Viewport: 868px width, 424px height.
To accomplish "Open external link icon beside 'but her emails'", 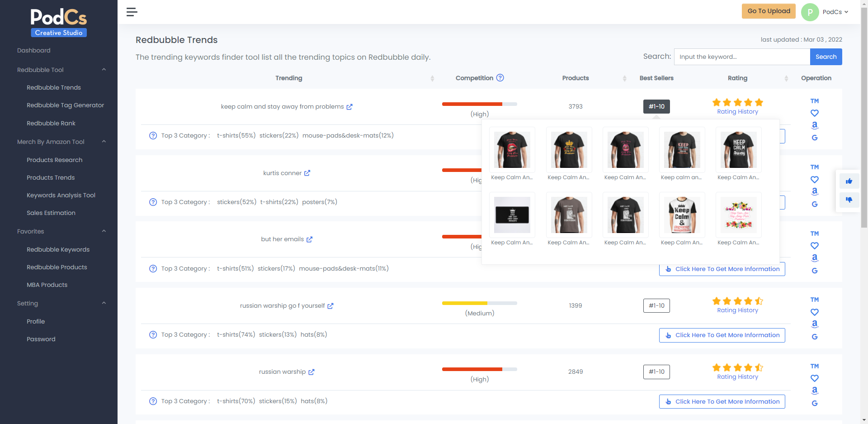I will tap(309, 239).
